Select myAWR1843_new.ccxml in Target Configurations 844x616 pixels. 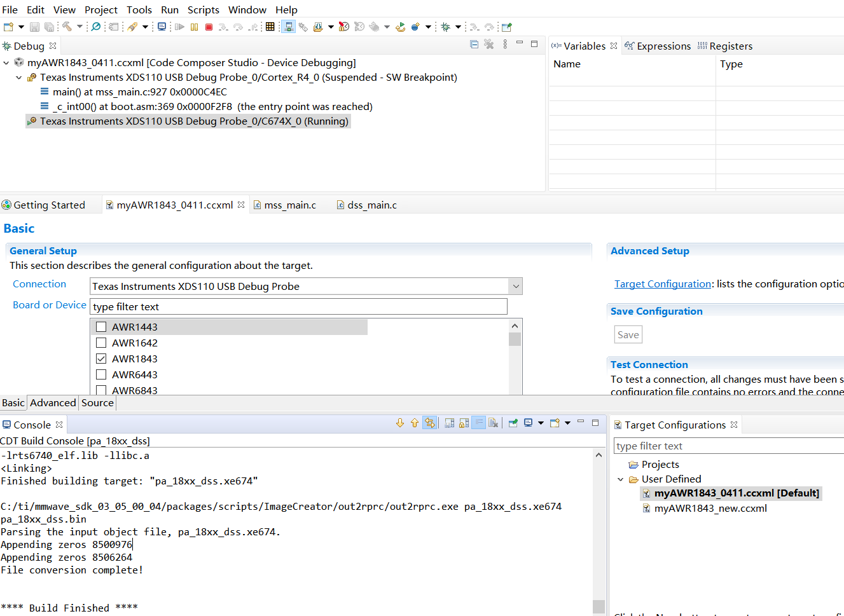pos(710,508)
